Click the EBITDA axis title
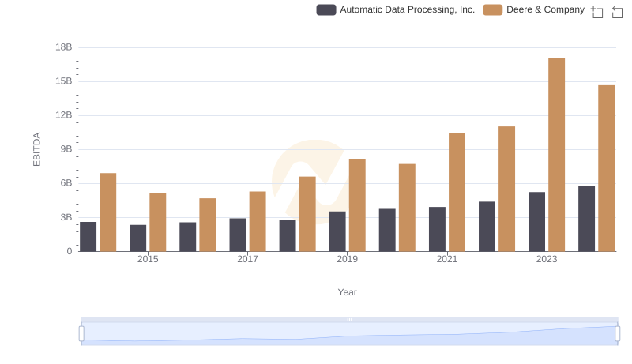 [36, 149]
